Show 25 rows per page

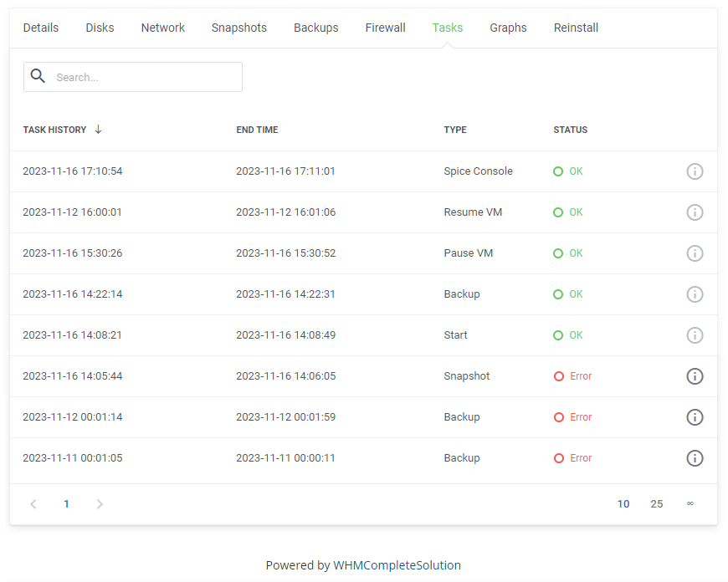coord(657,504)
